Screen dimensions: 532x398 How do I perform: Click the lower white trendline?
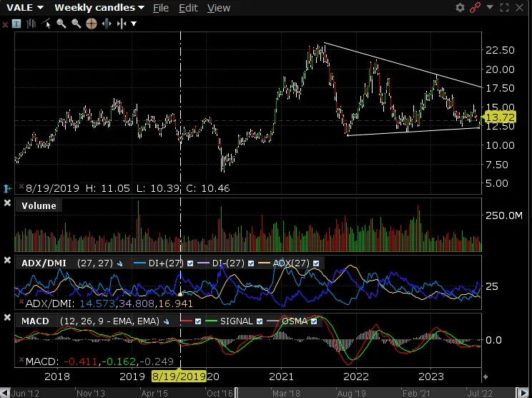(x=413, y=132)
